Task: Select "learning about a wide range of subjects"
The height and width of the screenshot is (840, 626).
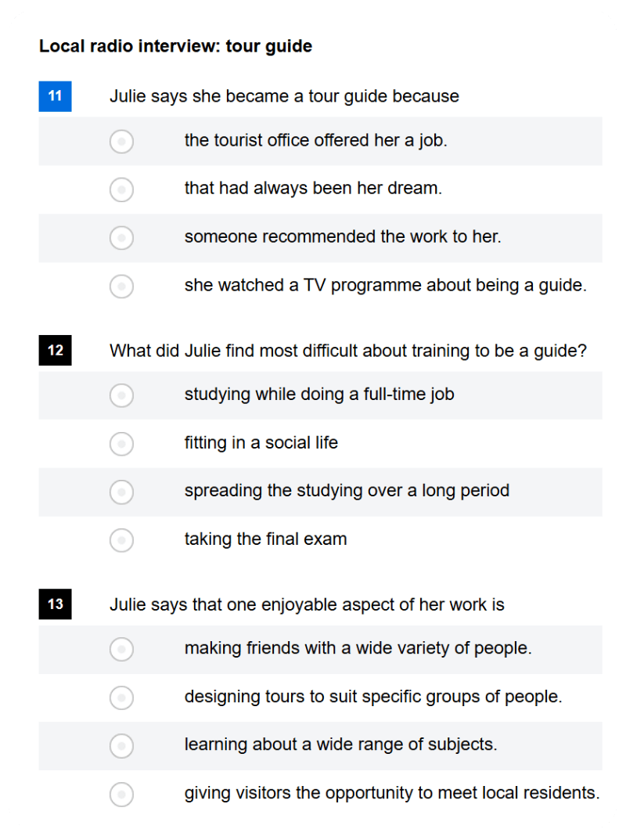Action: [x=121, y=746]
